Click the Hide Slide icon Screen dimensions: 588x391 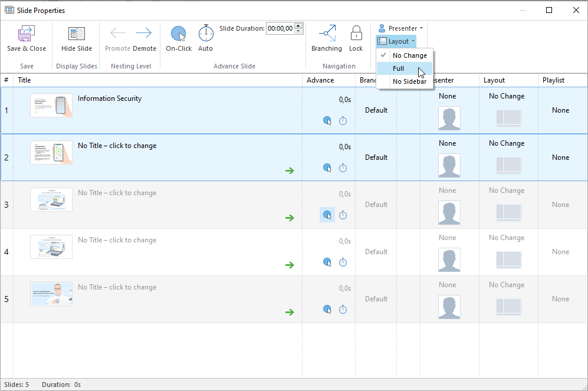pos(77,34)
